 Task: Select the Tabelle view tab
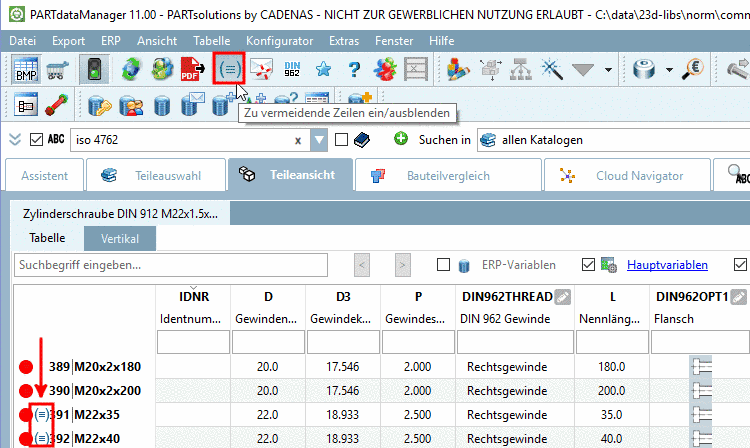tap(47, 238)
